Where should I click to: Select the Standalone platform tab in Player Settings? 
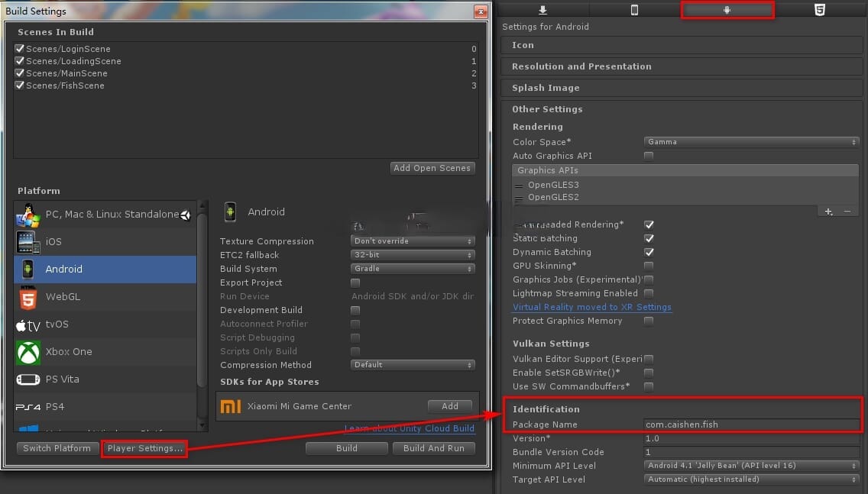pyautogui.click(x=542, y=9)
